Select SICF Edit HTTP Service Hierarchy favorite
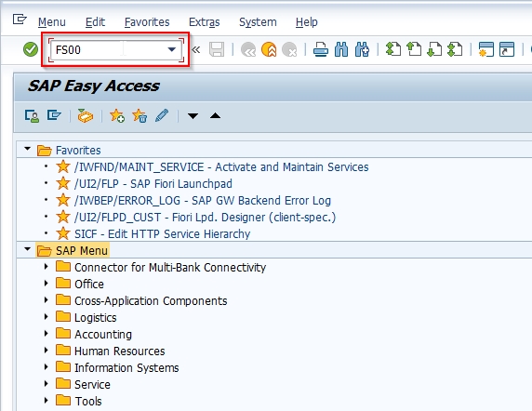Image resolution: width=532 pixels, height=411 pixels. tap(162, 233)
